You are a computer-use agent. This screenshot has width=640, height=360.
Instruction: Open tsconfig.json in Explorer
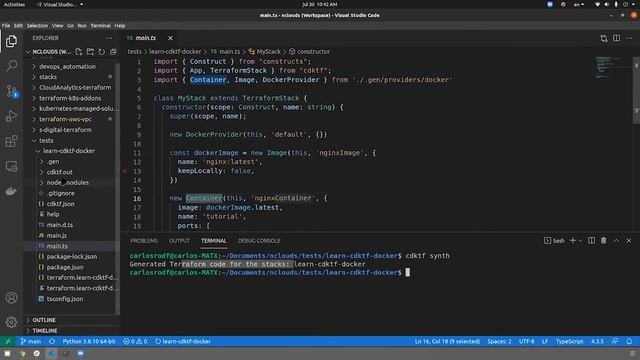[x=64, y=299]
